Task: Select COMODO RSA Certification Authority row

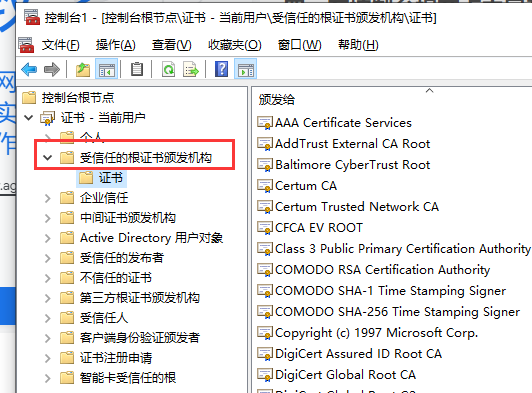Action: pyautogui.click(x=382, y=270)
